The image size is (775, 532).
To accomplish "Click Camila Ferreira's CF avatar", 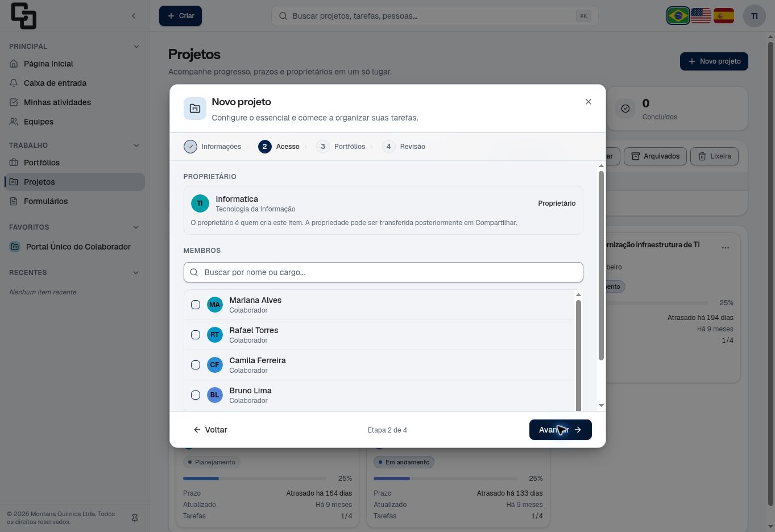I will [x=214, y=365].
